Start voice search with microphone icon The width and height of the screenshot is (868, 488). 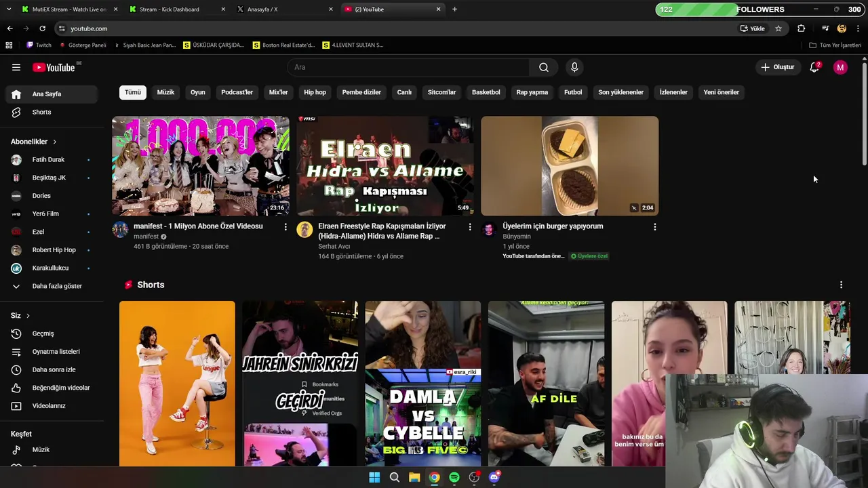(x=574, y=67)
